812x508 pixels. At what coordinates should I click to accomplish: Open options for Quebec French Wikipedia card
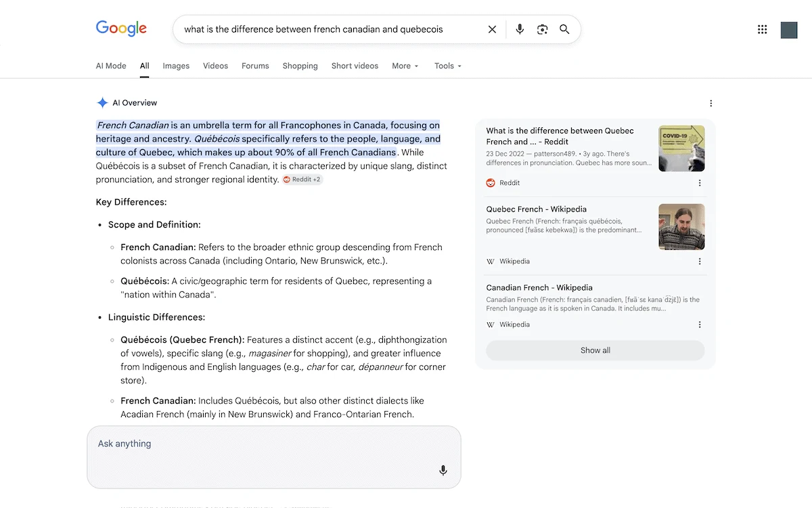coord(700,261)
